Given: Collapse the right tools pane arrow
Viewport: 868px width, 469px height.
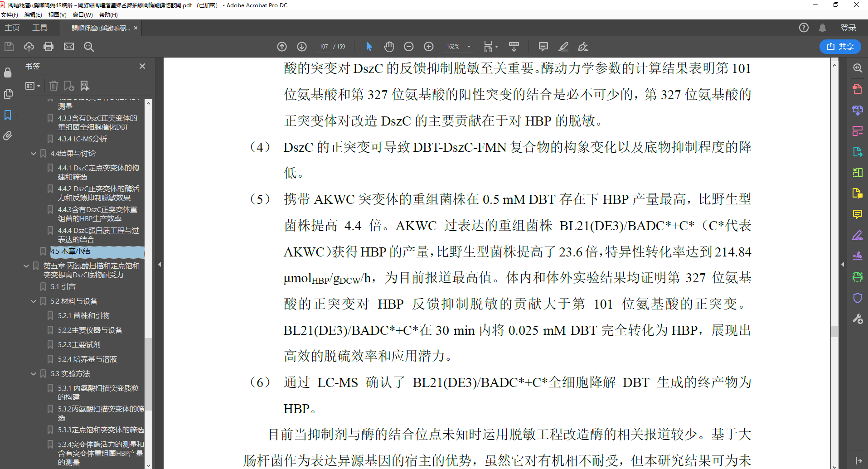Looking at the screenshot, I should click(843, 264).
